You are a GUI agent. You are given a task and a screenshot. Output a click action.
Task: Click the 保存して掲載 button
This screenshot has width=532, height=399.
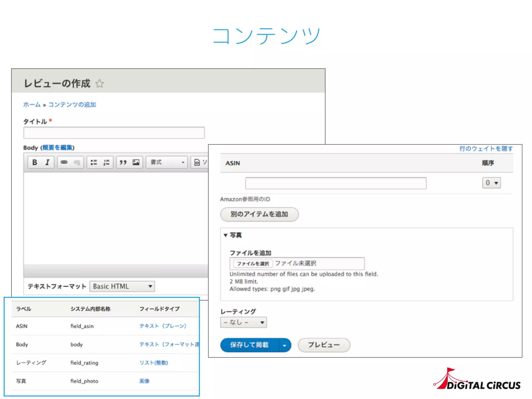249,345
